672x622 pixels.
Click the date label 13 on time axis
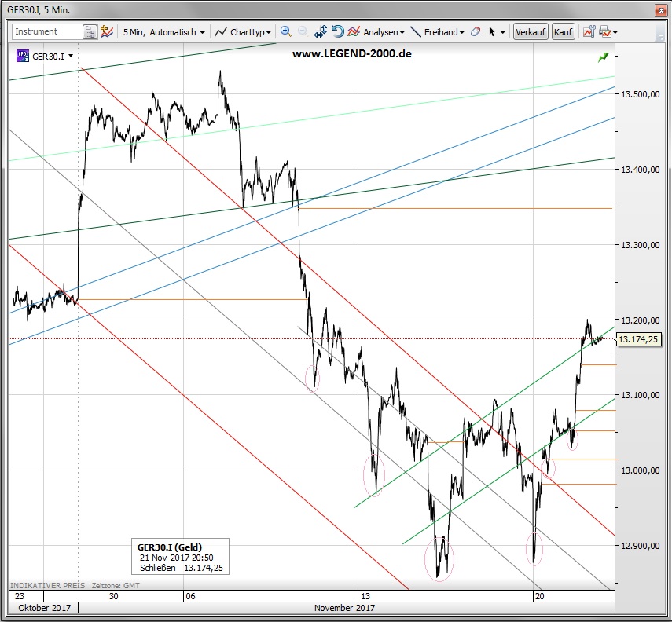[x=365, y=596]
